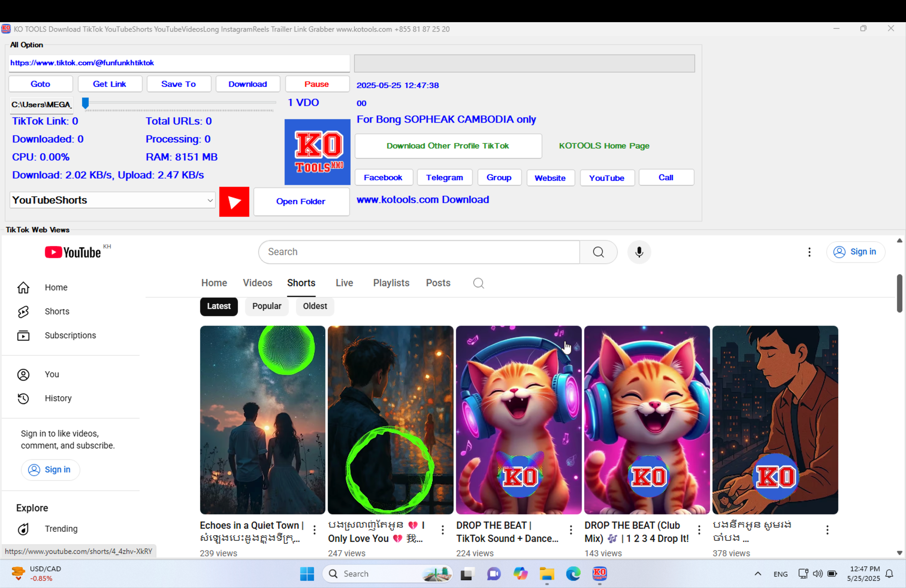Open File Explorer from taskbar
Screen dimensions: 906x588
547,574
